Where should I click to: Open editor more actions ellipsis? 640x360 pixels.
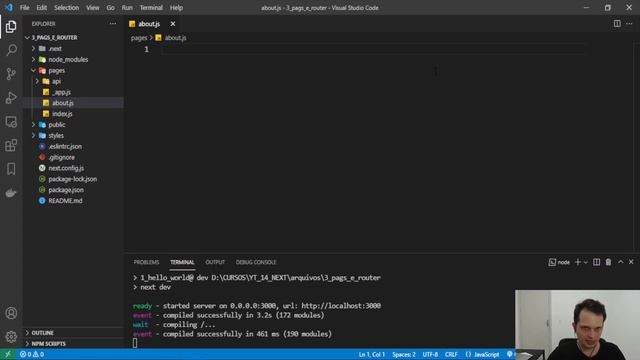pyautogui.click(x=629, y=24)
